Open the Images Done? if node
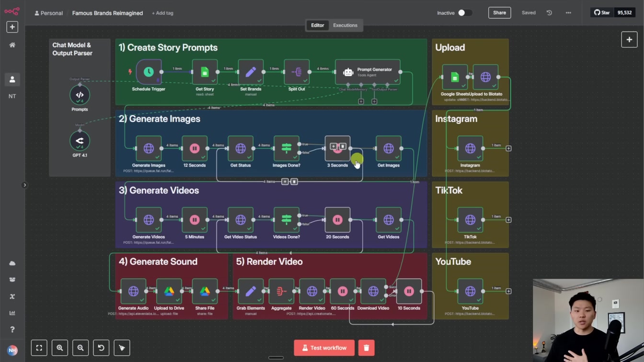Image resolution: width=644 pixels, height=362 pixels. pyautogui.click(x=287, y=148)
